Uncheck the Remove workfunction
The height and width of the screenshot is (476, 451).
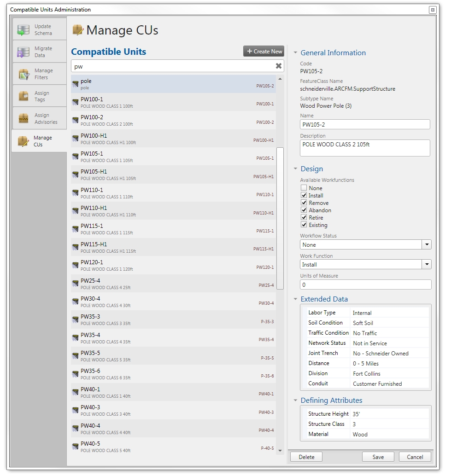point(304,203)
